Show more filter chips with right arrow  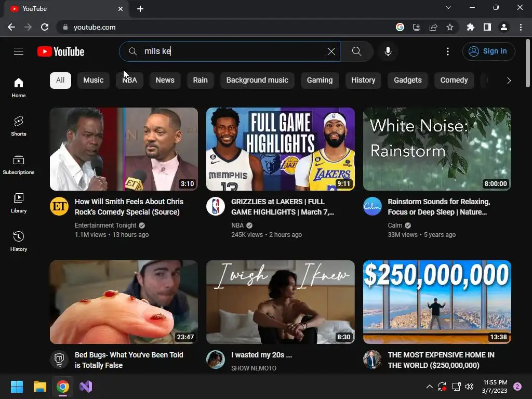509,81
